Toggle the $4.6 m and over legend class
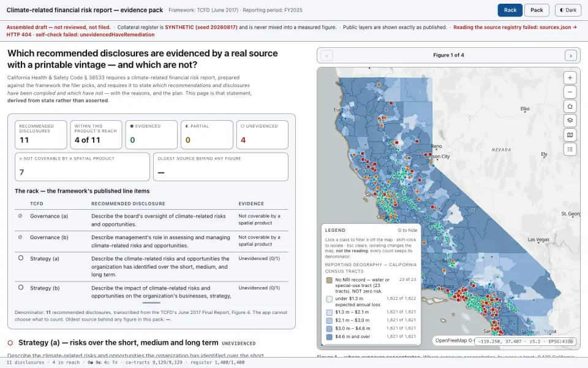This screenshot has height=368, width=588. (x=371, y=337)
